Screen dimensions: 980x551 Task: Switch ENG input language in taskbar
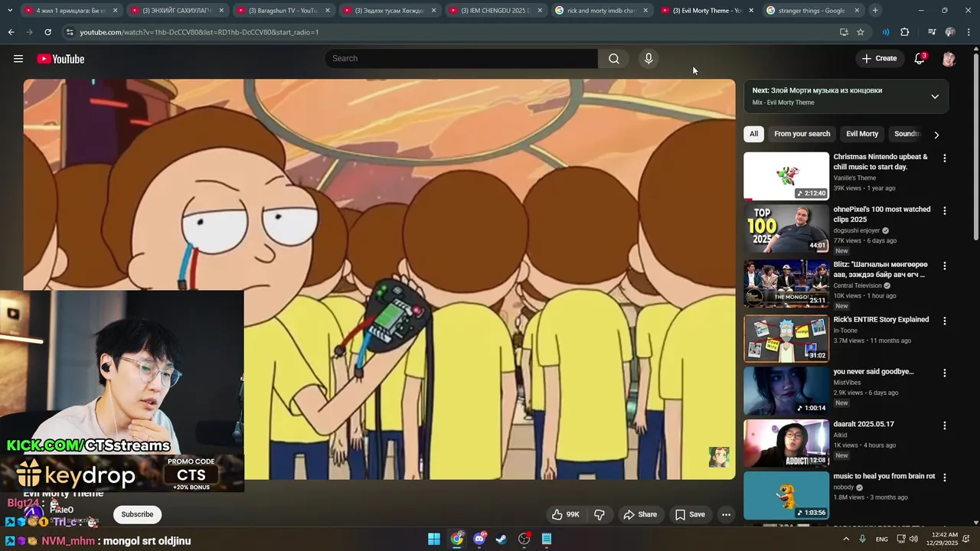[x=882, y=539]
